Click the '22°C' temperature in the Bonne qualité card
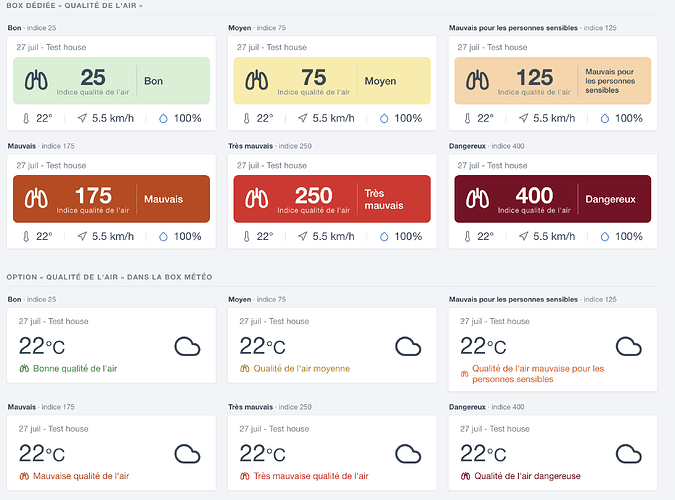 pyautogui.click(x=42, y=346)
